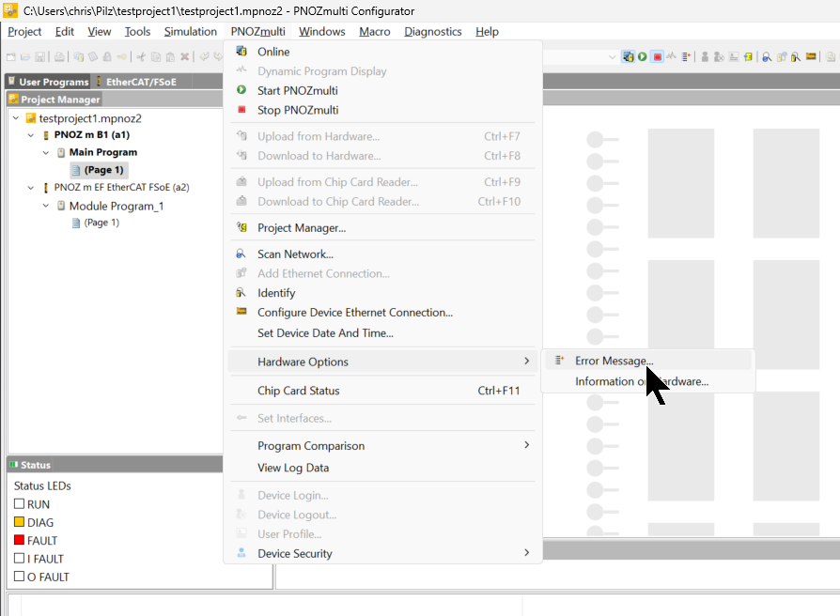Click the Paste clipboard toolbar icon
840x616 pixels.
(x=170, y=56)
